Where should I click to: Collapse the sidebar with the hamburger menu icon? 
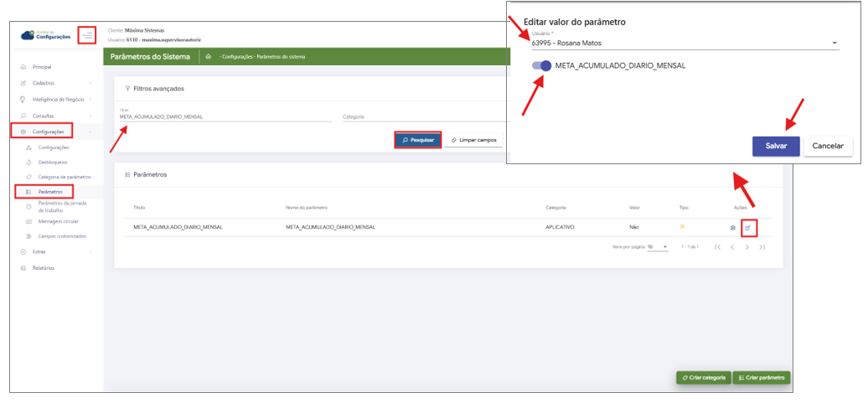click(x=87, y=36)
